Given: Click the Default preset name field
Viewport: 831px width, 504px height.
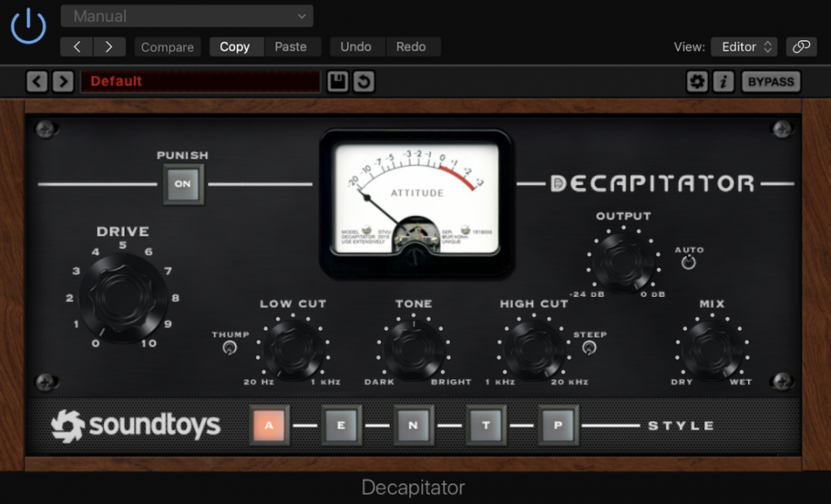Looking at the screenshot, I should click(200, 82).
